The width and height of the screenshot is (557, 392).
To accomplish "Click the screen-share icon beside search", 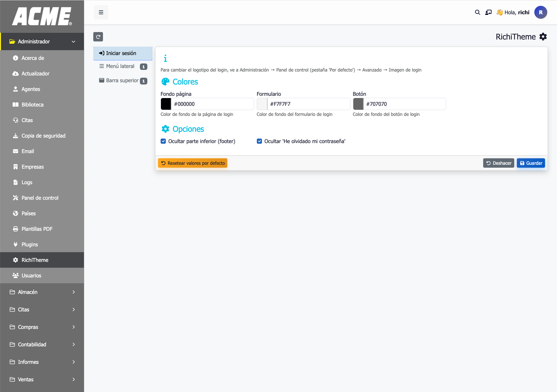I will coord(488,12).
